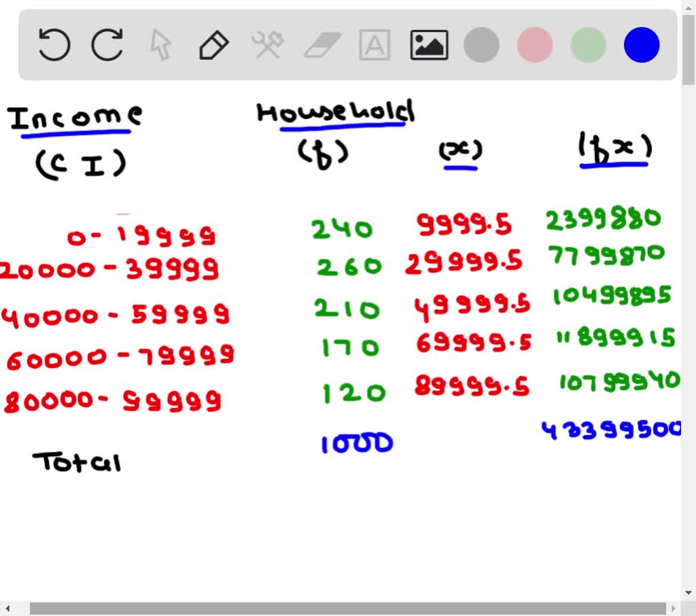The width and height of the screenshot is (696, 616).
Task: Select the pointer cursor tool
Action: click(160, 44)
